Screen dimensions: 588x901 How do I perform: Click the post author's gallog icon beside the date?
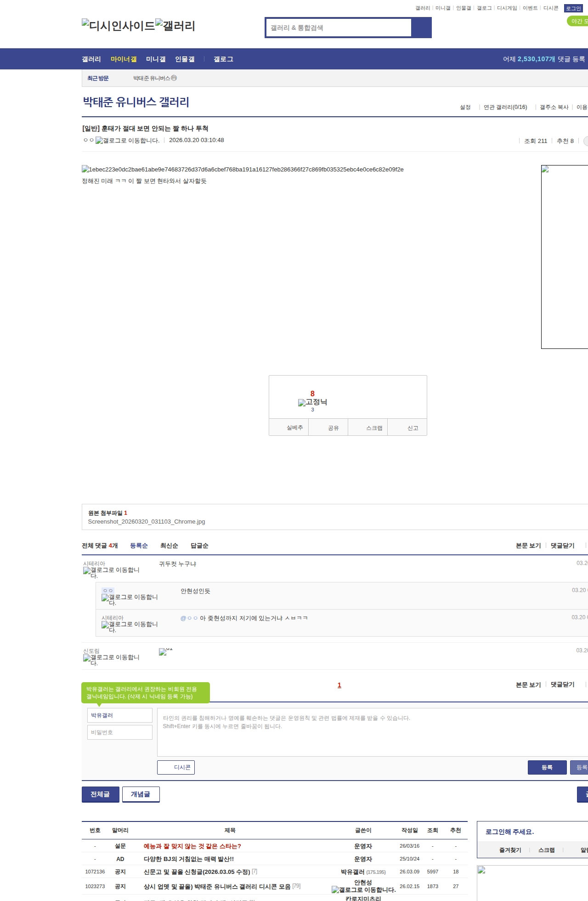coord(127,141)
